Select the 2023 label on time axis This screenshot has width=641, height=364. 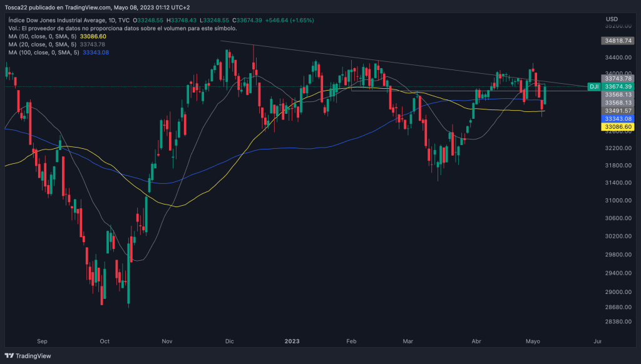coord(292,341)
